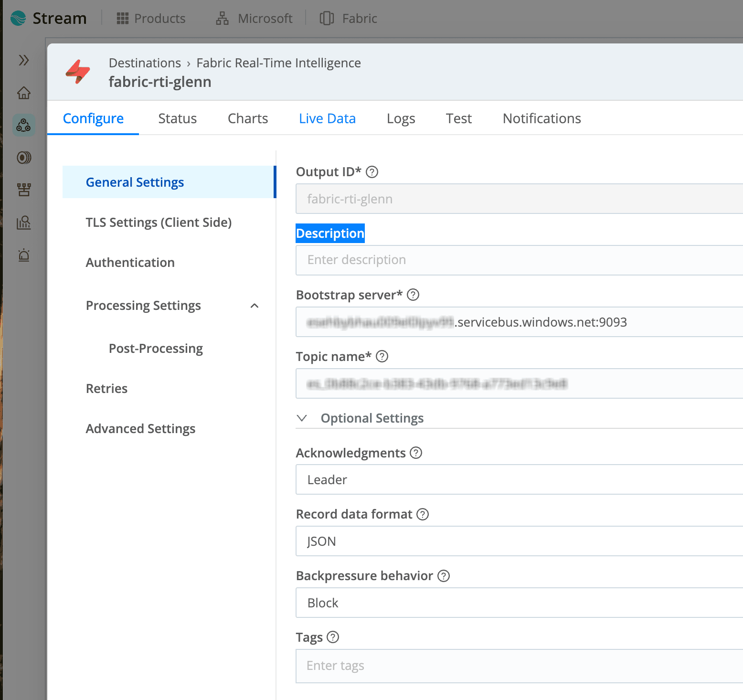Follow the Destinations breadcrumb link

tap(145, 63)
